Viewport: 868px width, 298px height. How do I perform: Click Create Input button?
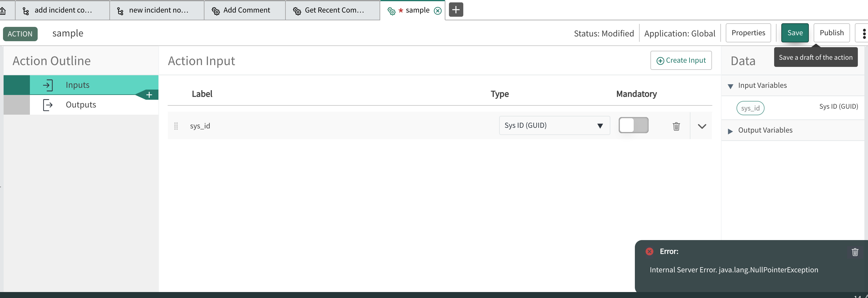(x=681, y=61)
